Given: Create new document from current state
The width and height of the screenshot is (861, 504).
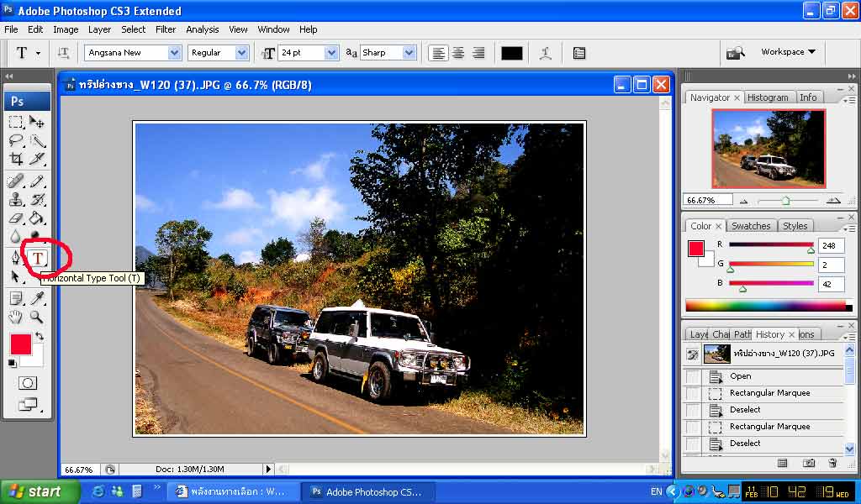Looking at the screenshot, I should pos(783,464).
